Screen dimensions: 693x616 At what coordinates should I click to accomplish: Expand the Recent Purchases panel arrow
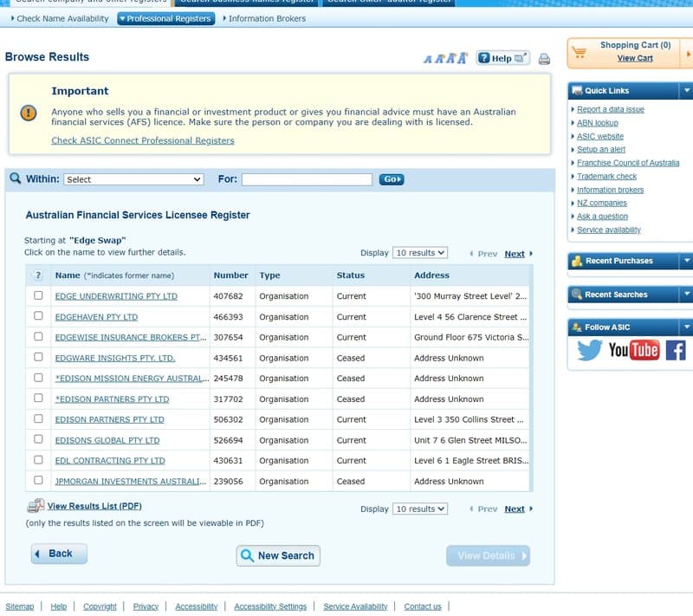click(x=686, y=261)
